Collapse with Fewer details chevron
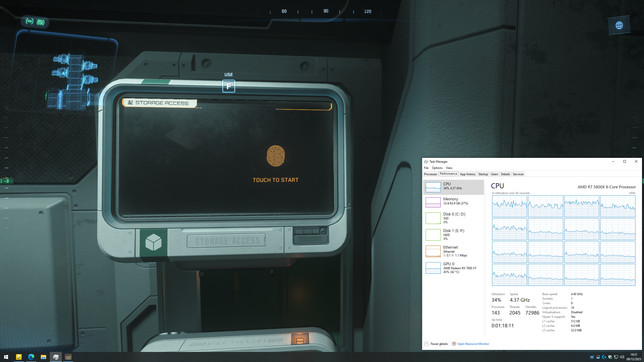Screen dimensions: 644x362 (426, 344)
